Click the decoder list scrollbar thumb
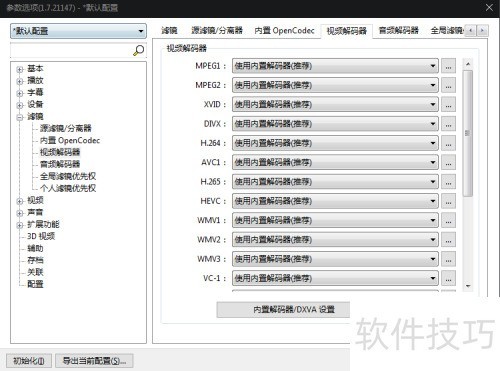The width and height of the screenshot is (500, 371). [x=468, y=133]
